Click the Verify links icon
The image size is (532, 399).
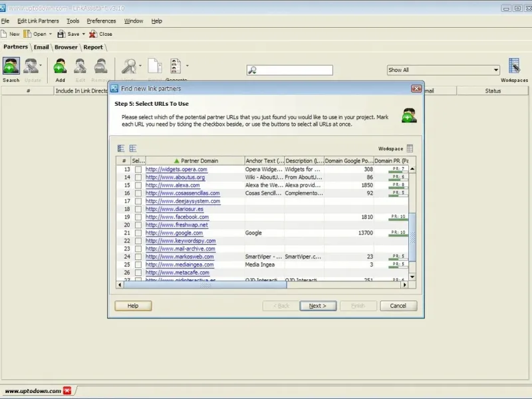(129, 66)
